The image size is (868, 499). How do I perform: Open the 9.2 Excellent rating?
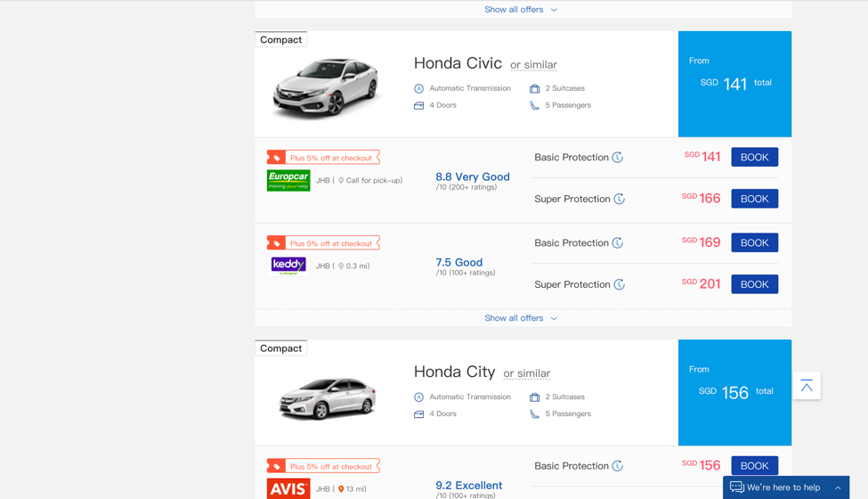pos(469,485)
